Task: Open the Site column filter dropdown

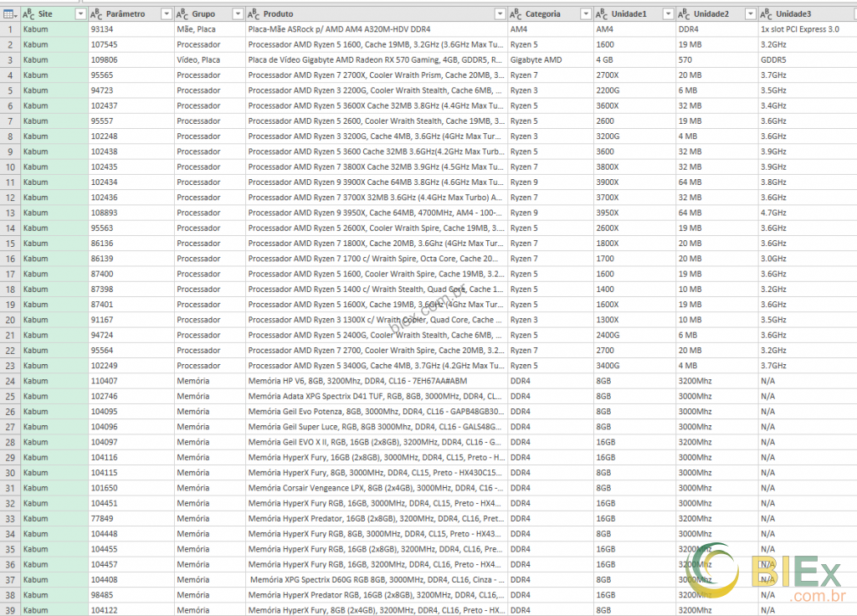Action: (80, 13)
